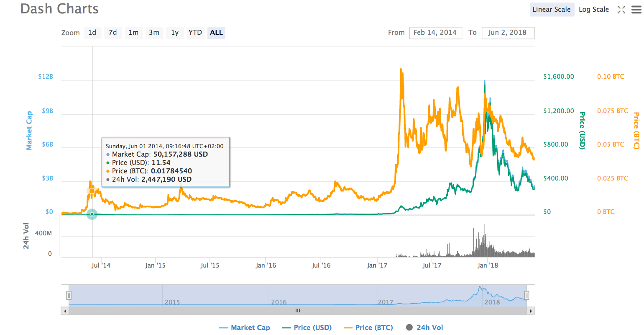This screenshot has height=335, width=644.
Task: Open the chart hamburger menu icon
Action: click(x=636, y=10)
